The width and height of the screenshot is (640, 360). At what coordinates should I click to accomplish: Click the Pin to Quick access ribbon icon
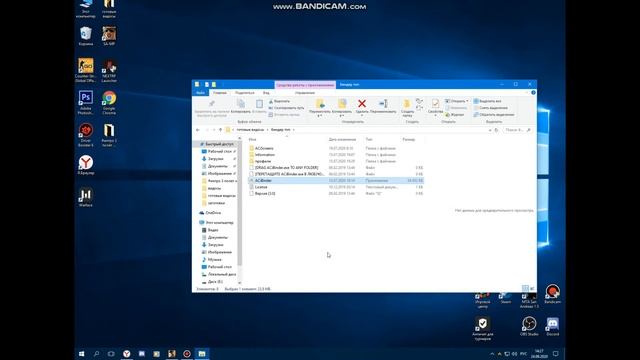pos(212,104)
